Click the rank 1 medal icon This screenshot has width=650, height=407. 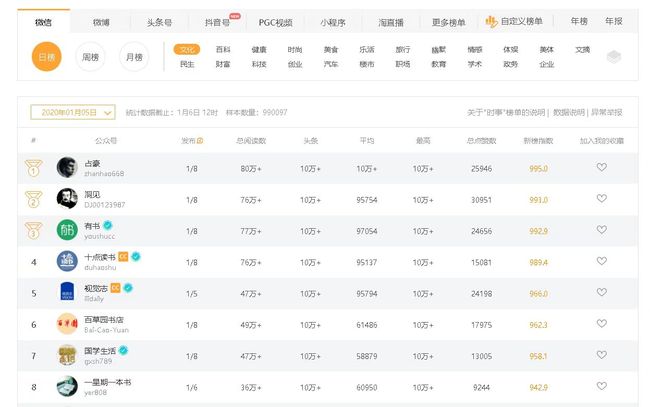click(34, 168)
